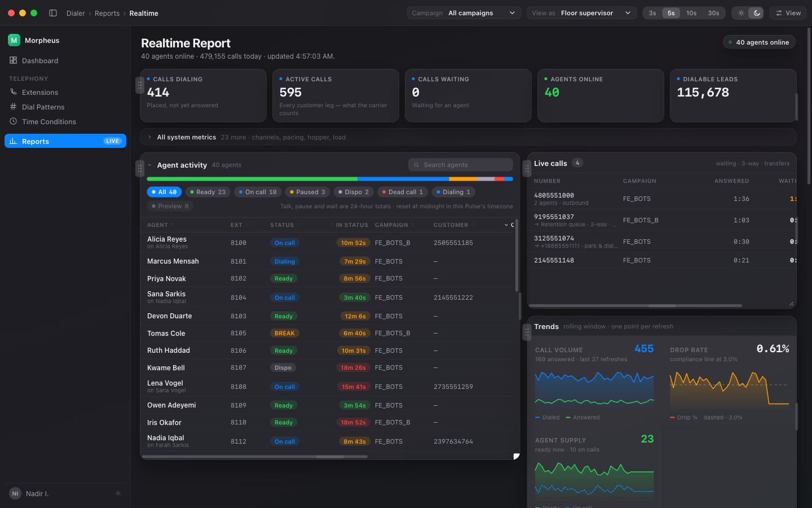Filter agents by On call 10
The image size is (812, 508).
coord(258,192)
